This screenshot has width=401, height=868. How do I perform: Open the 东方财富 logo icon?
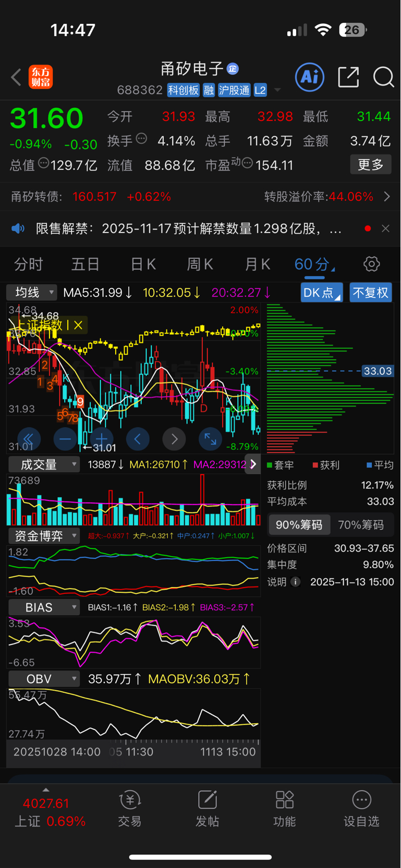pyautogui.click(x=41, y=77)
